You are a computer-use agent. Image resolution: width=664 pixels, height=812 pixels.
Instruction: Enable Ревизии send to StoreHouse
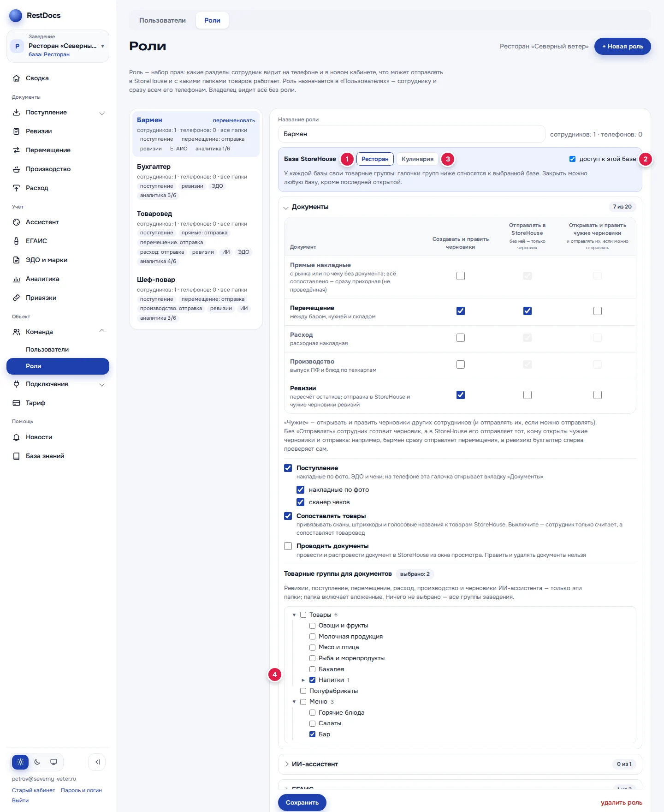click(x=528, y=395)
